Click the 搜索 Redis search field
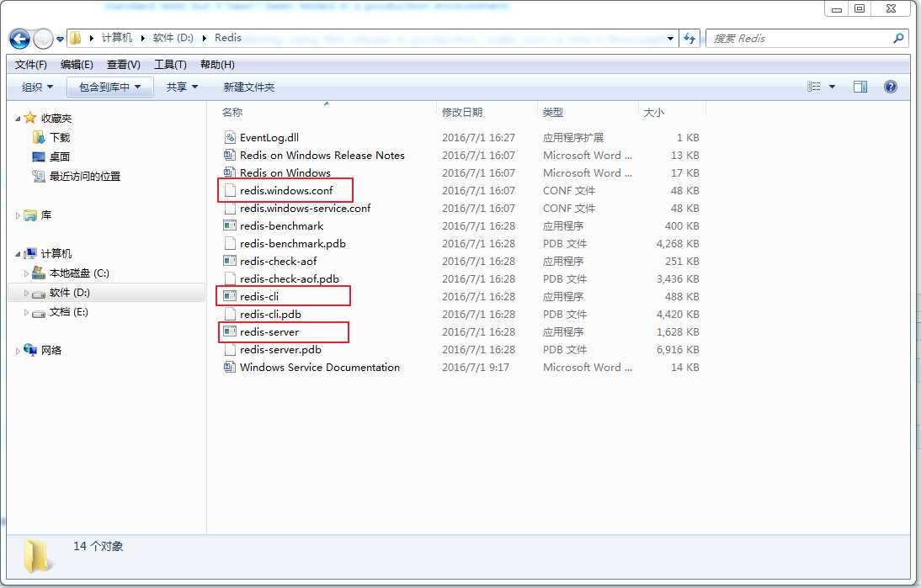 [808, 38]
